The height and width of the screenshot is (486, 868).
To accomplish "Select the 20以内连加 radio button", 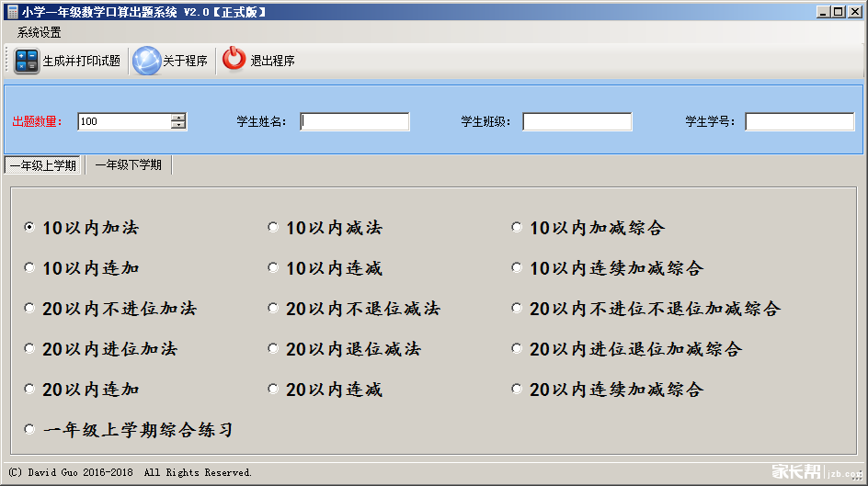I will (29, 389).
